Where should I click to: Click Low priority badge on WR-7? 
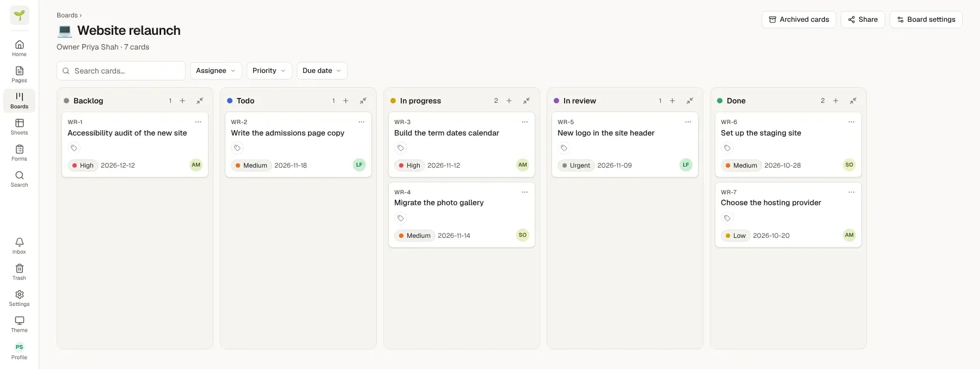click(x=736, y=236)
